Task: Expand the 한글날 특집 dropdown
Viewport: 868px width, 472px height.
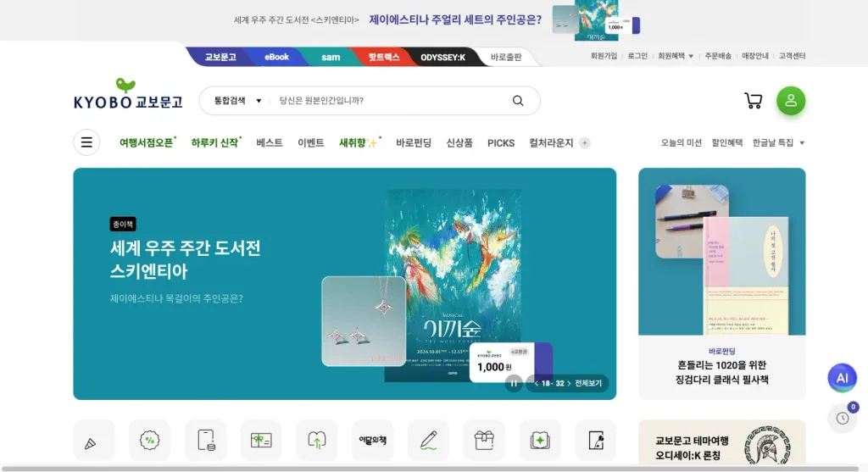Action: click(778, 142)
